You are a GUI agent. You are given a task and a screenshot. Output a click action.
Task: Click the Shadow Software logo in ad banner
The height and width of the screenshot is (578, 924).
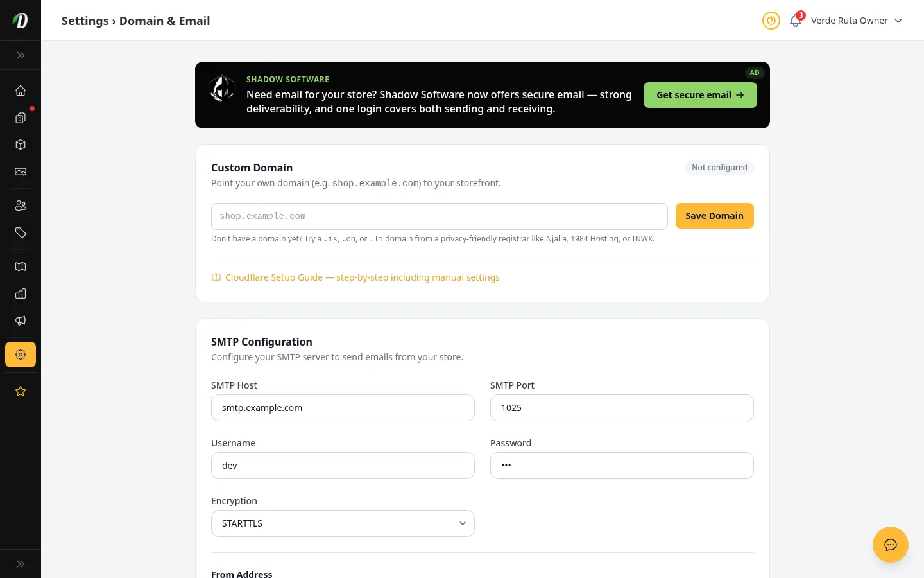coord(222,89)
